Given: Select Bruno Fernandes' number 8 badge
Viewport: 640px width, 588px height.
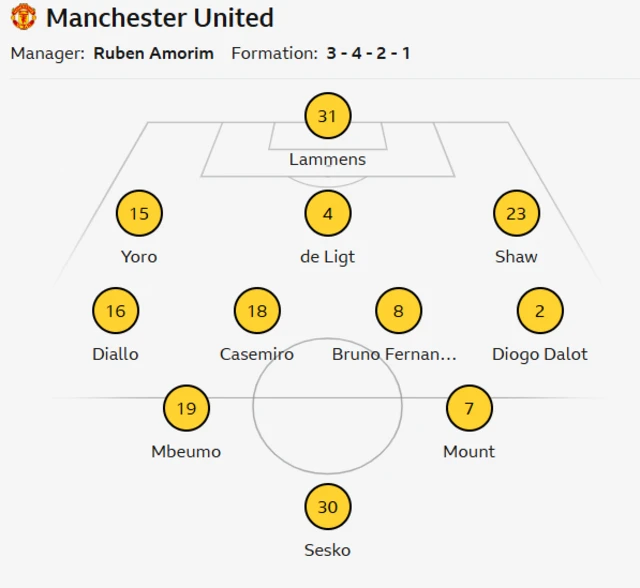Looking at the screenshot, I should pyautogui.click(x=398, y=311).
